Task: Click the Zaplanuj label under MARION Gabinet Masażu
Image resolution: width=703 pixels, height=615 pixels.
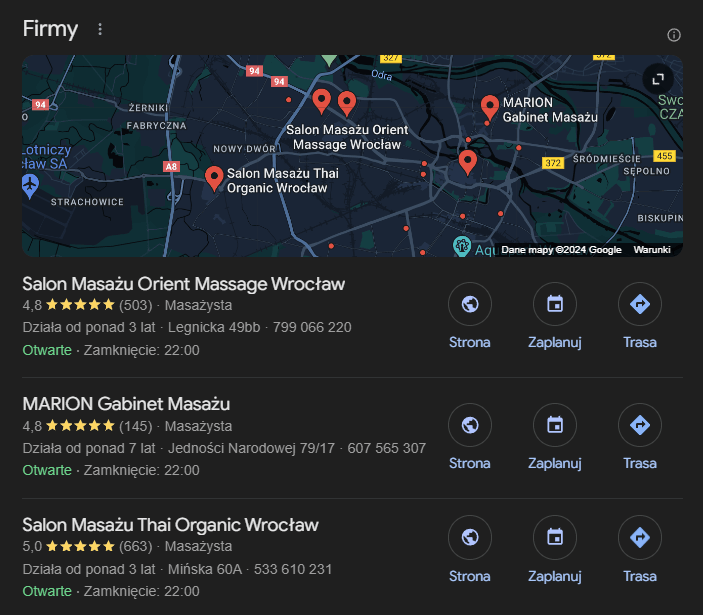Action: (x=555, y=463)
